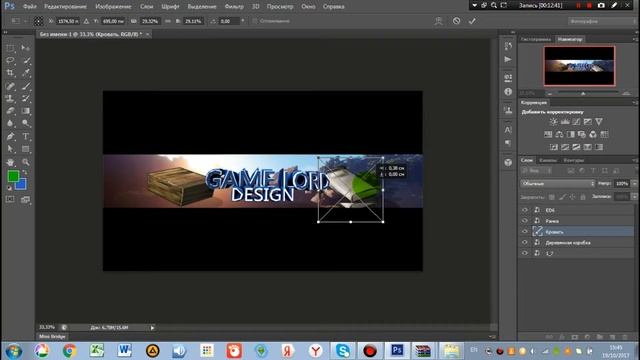Viewport: 640px width, 360px height.
Task: Switch to the Навигатор tab
Action: (570, 39)
